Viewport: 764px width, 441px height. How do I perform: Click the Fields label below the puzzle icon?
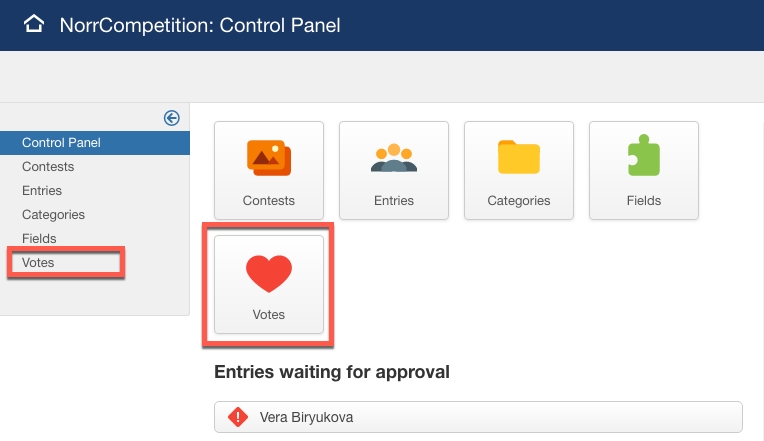644,201
